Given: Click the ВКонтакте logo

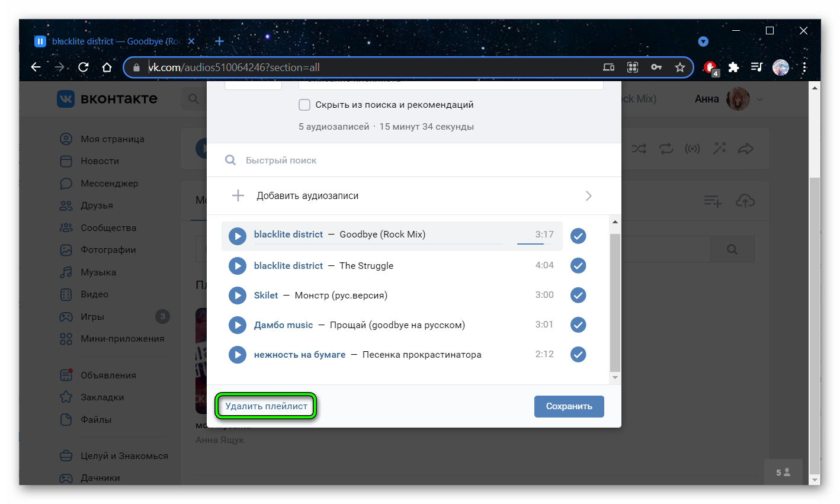Looking at the screenshot, I should [107, 99].
